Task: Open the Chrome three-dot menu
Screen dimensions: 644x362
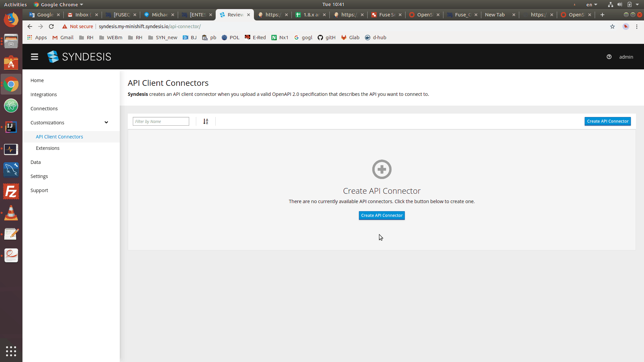Action: click(637, 26)
